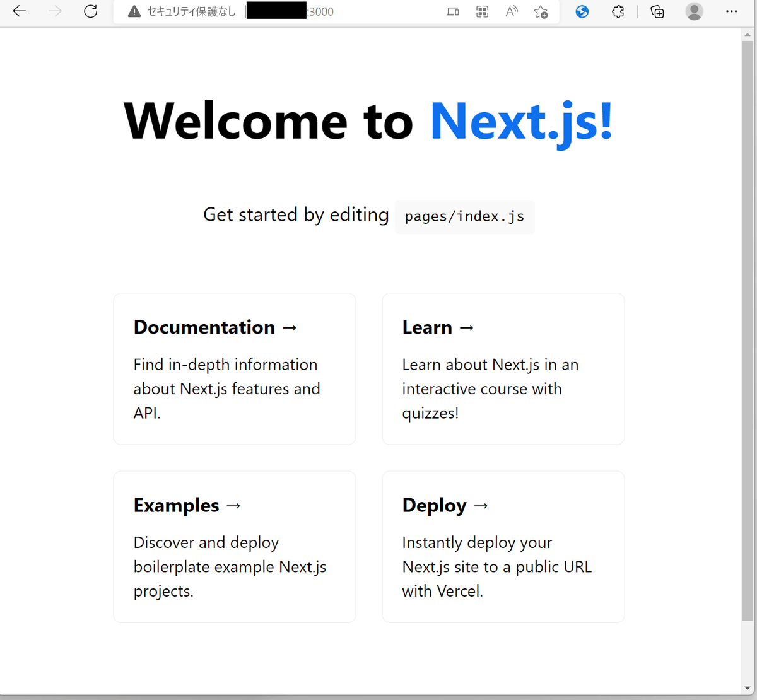Open the Examples card
Viewport: 757px width, 700px height.
click(x=235, y=547)
